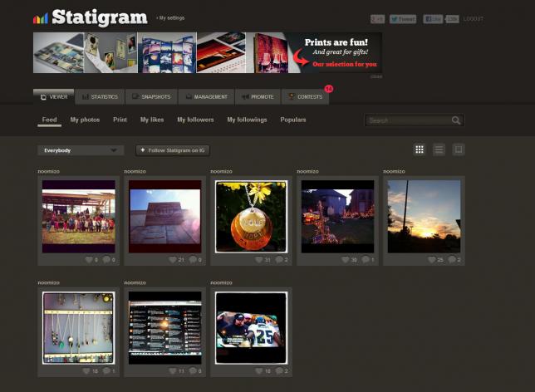535x392 pixels.
Task: Open the STATISTICS tab
Action: click(100, 97)
